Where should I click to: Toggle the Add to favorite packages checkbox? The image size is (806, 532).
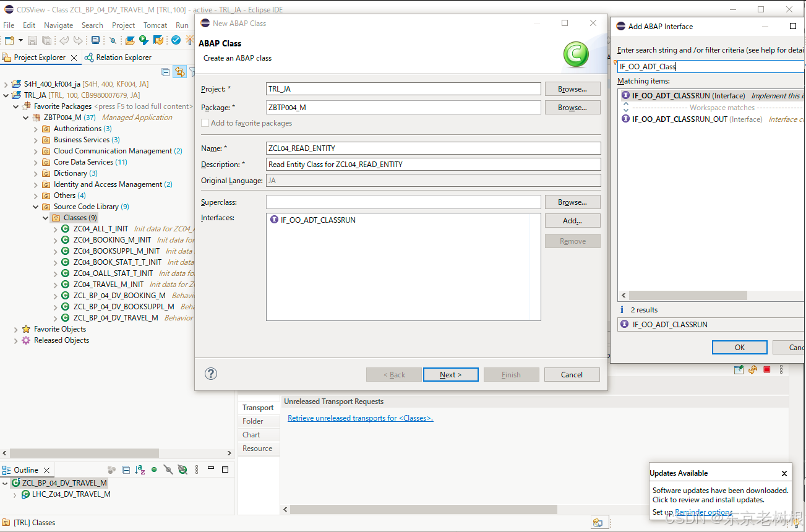click(205, 123)
